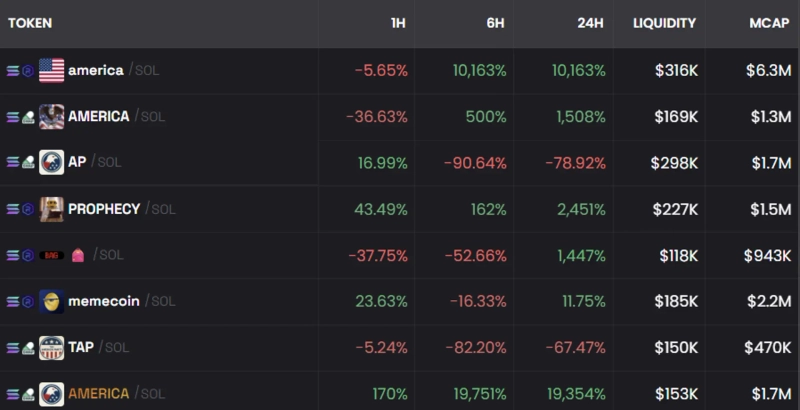Click the AP token logo
The width and height of the screenshot is (800, 410).
tap(51, 162)
